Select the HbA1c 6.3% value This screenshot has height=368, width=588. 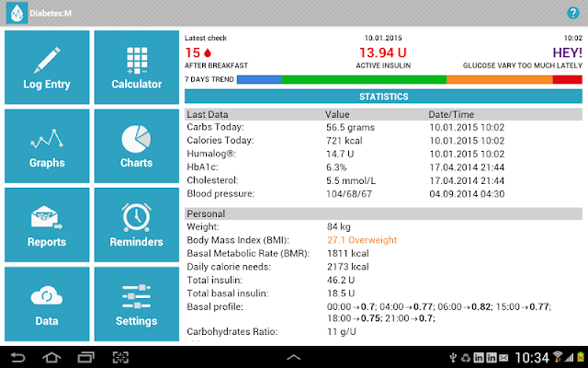[336, 167]
